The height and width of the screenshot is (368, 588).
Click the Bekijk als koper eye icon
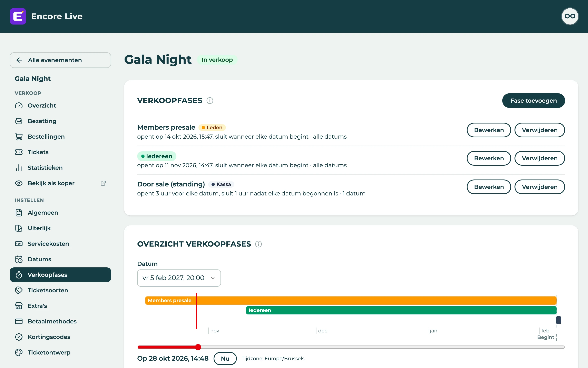(x=19, y=183)
